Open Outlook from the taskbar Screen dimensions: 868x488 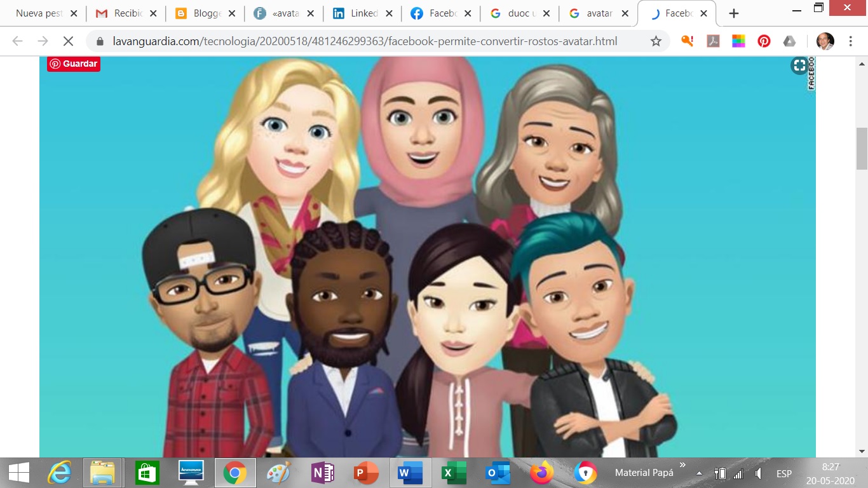[498, 473]
